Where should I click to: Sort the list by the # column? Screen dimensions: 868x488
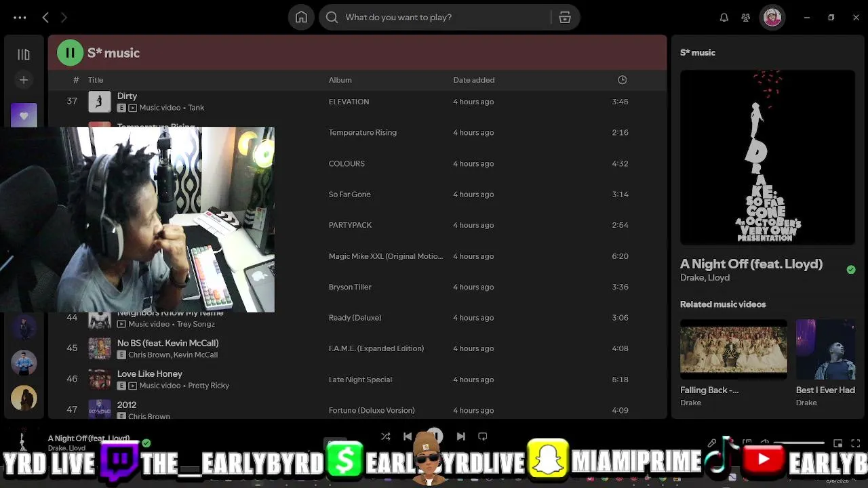76,80
